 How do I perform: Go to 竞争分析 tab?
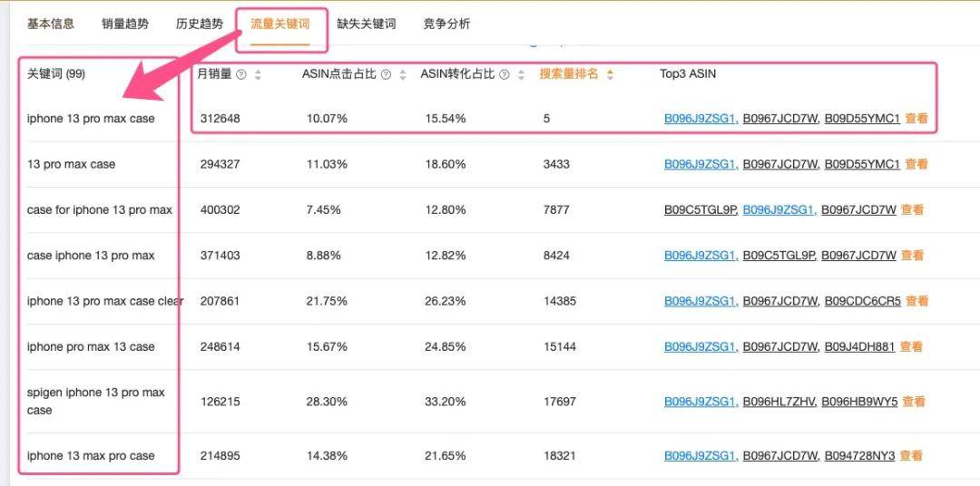[446, 24]
